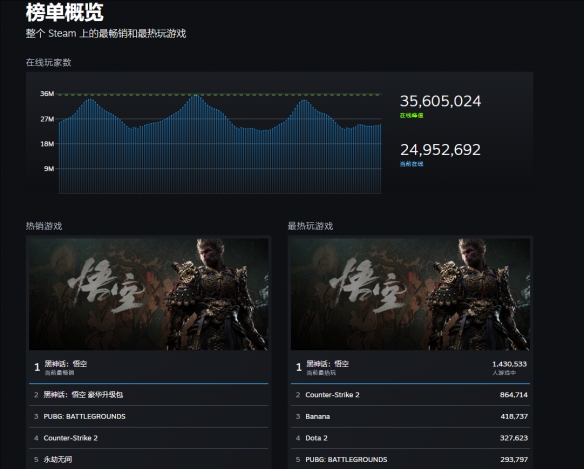Click the green 在线峰值 label
The height and width of the screenshot is (469, 584).
[x=412, y=115]
